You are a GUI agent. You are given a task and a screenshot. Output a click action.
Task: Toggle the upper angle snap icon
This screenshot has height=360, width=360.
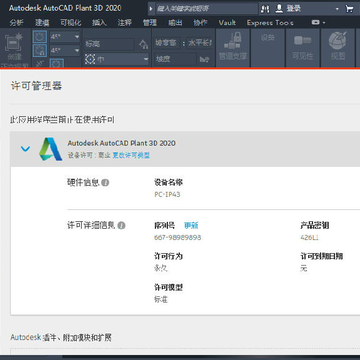click(x=40, y=37)
